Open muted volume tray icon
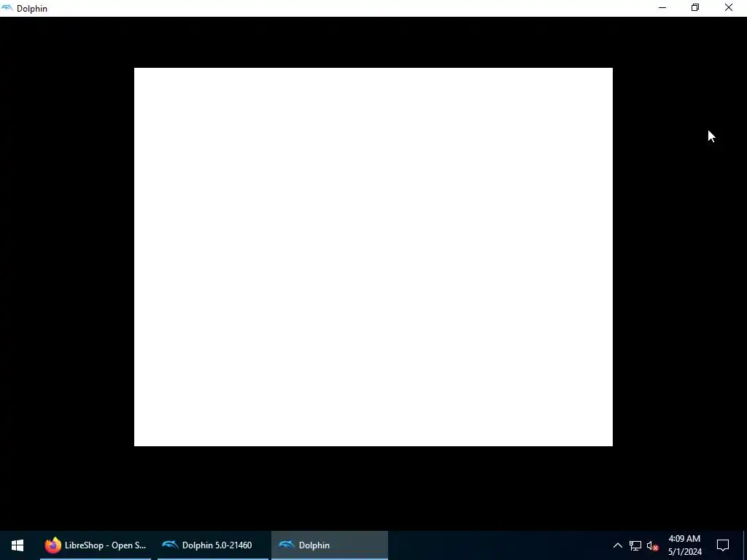This screenshot has height=560, width=747. click(x=652, y=545)
